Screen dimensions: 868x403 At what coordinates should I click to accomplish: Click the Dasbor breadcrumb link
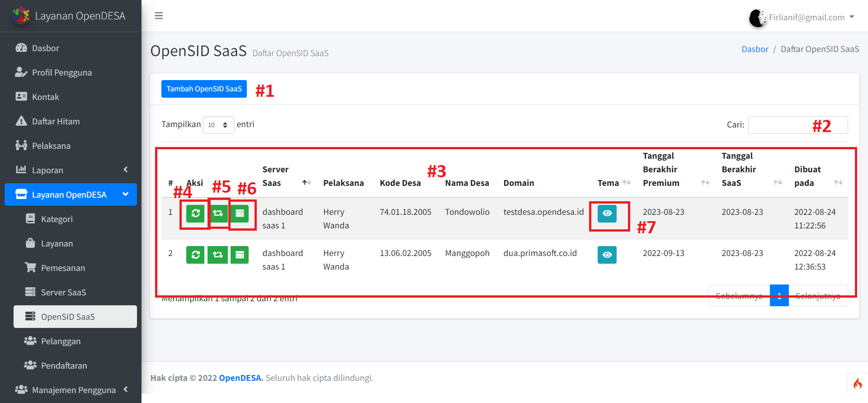pyautogui.click(x=755, y=49)
